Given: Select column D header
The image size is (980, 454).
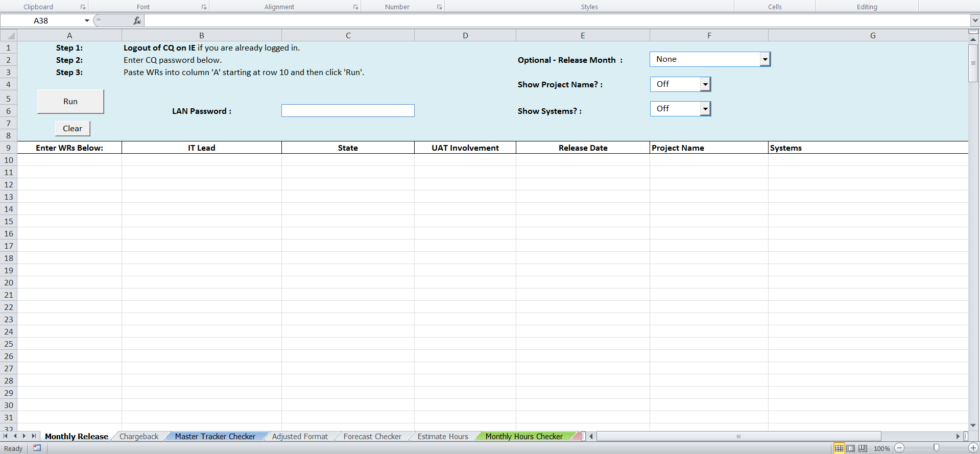Looking at the screenshot, I should [465, 35].
